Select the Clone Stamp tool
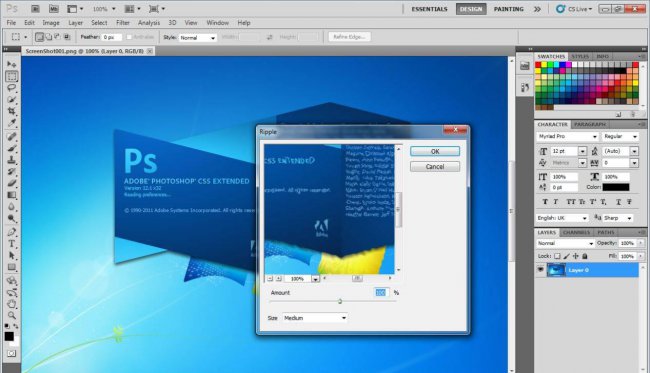The height and width of the screenshot is (373, 650). tap(12, 160)
